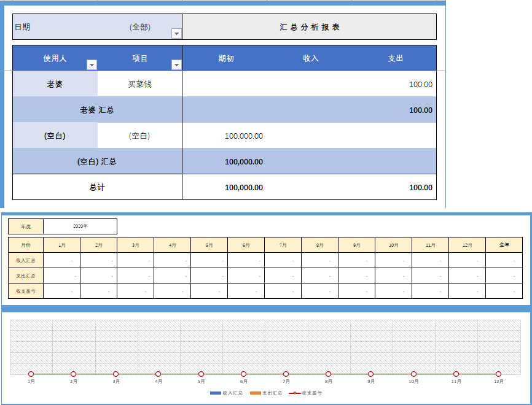Click the 2020年 year input cell
Viewport: 532px width, 405px height.
[80, 226]
